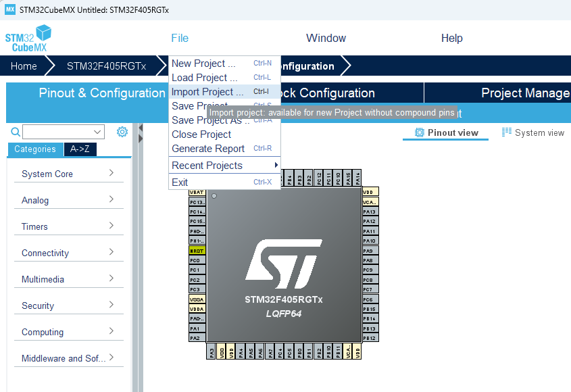Open the Window menu
Viewport: 571px width, 392px height.
[326, 38]
